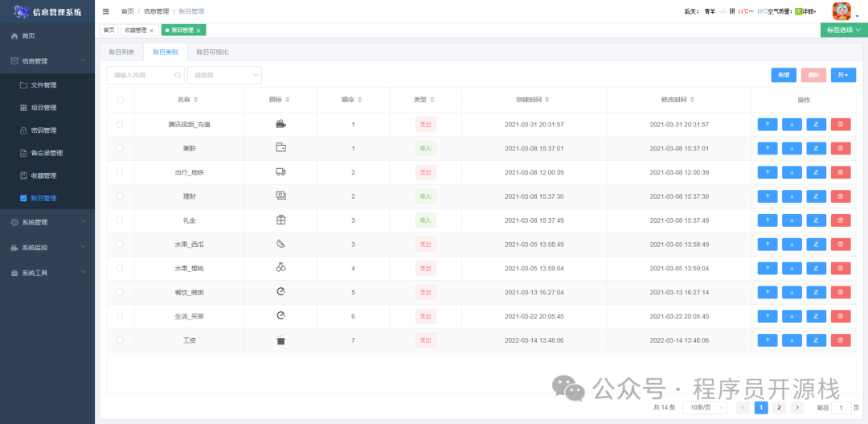The image size is (868, 424).
Task: Expand the 系统管理 sidebar group
Action: [x=47, y=222]
